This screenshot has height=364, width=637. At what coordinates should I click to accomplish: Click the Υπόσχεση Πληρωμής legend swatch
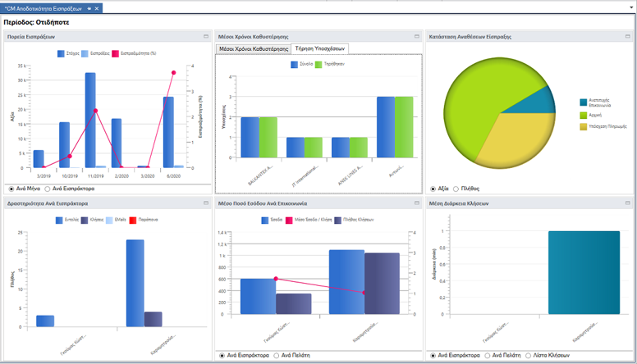(x=584, y=126)
